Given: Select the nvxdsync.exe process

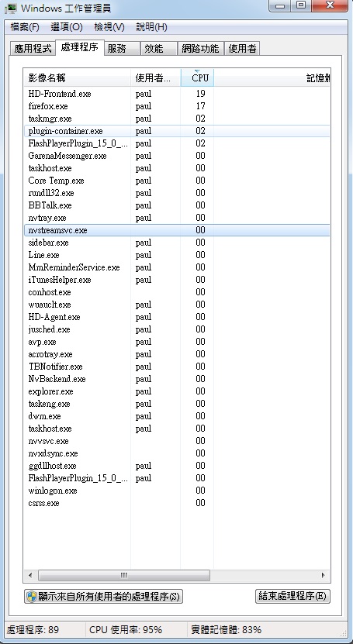Looking at the screenshot, I should click(x=177, y=453).
